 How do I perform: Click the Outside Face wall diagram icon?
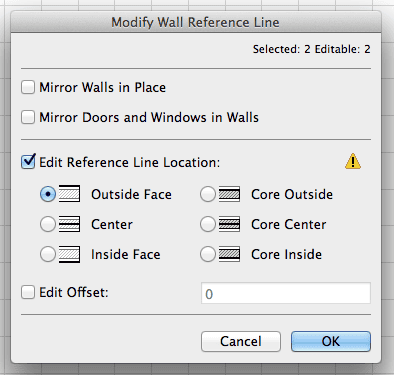(x=69, y=194)
